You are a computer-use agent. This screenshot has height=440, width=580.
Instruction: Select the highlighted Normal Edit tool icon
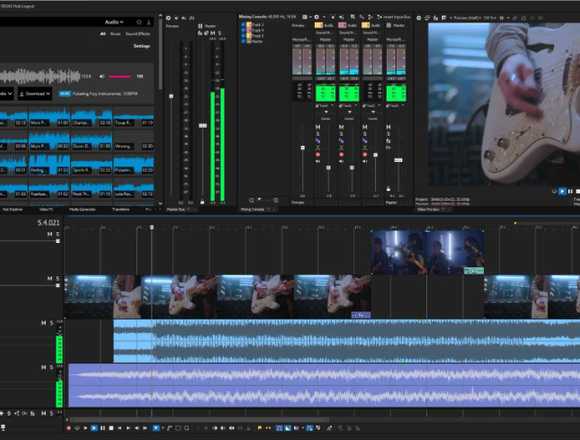coord(156,428)
